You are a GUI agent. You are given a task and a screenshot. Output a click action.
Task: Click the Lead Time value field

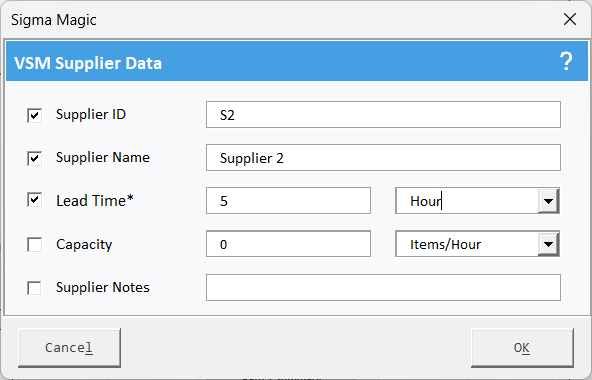point(288,201)
